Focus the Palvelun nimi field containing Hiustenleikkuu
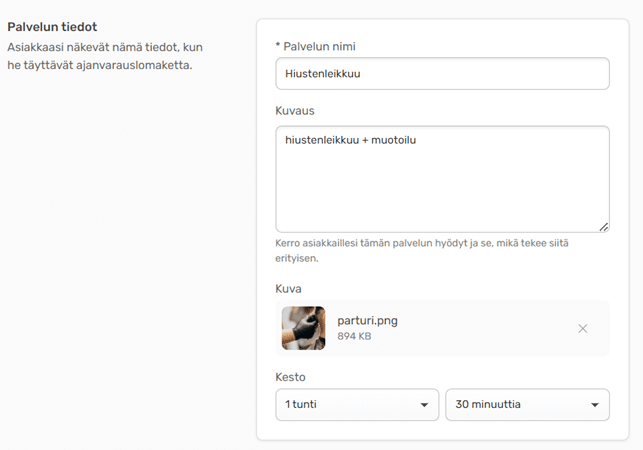643x450 pixels. click(x=442, y=74)
